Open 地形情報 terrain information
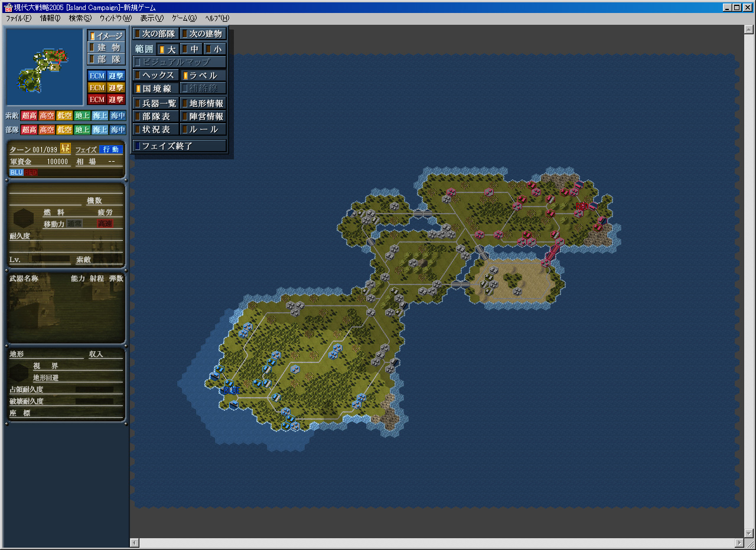756x550 pixels. click(203, 103)
